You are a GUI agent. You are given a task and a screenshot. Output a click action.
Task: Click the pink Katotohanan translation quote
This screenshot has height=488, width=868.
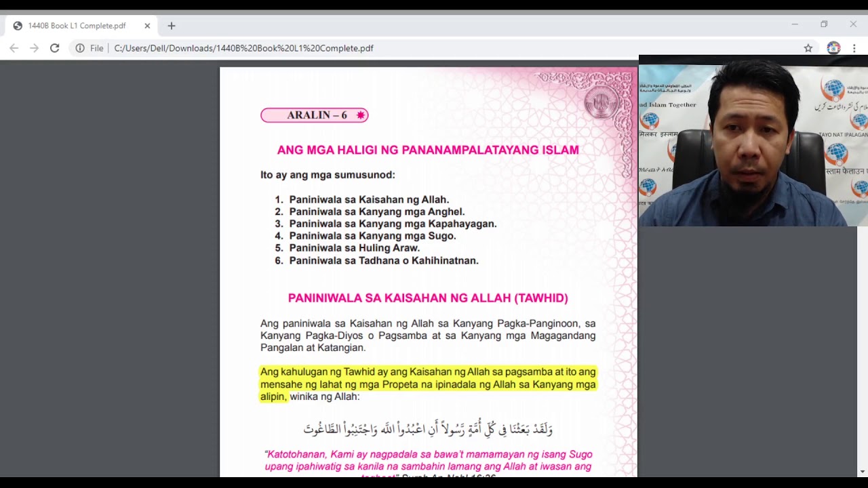point(428,466)
